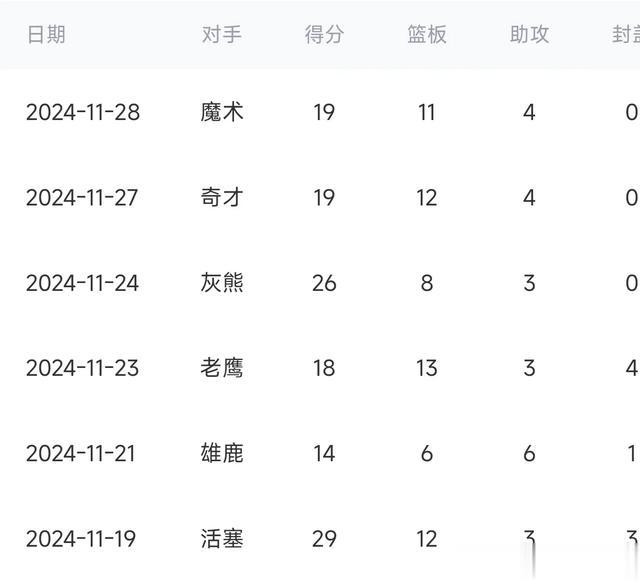Select the 2024-11-23 date cell
The width and height of the screenshot is (640, 586).
tap(83, 368)
